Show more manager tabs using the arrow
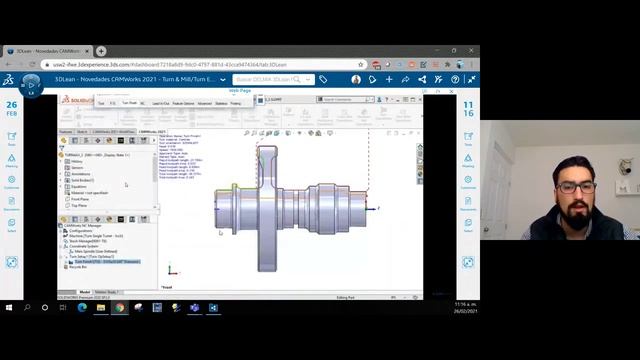This screenshot has height=360, width=640. 154,140
